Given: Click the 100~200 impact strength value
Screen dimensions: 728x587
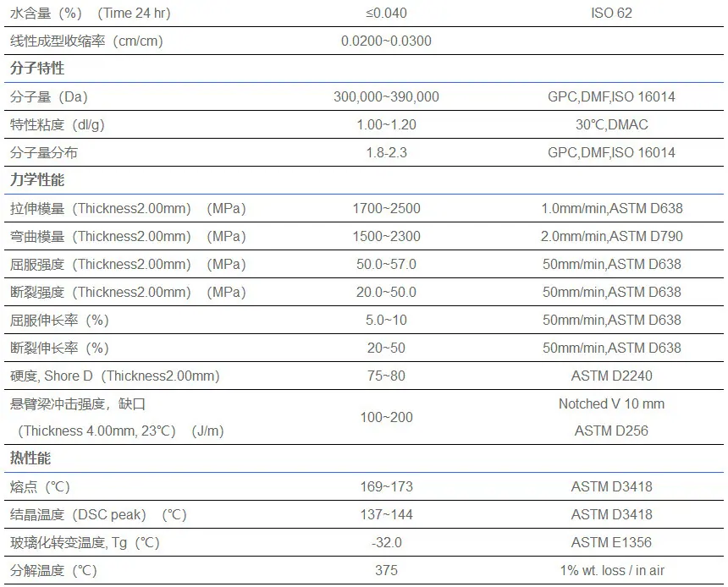Looking at the screenshot, I should (x=386, y=417).
